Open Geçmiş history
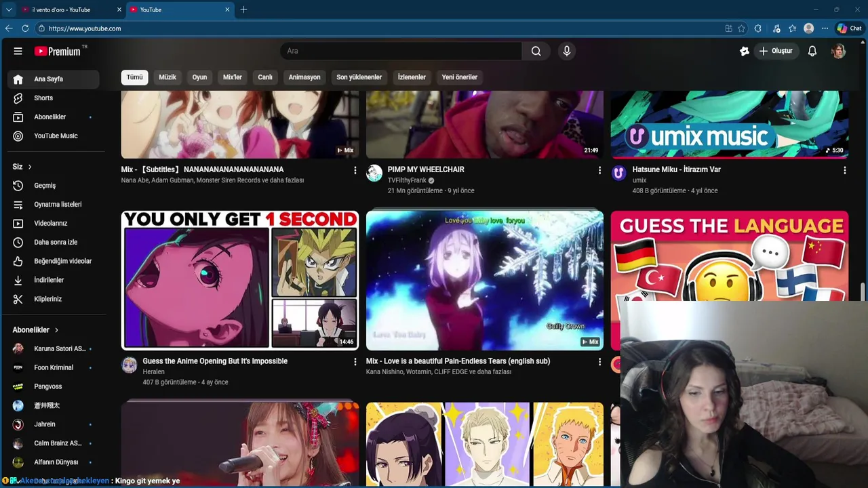The height and width of the screenshot is (488, 868). tap(54, 186)
